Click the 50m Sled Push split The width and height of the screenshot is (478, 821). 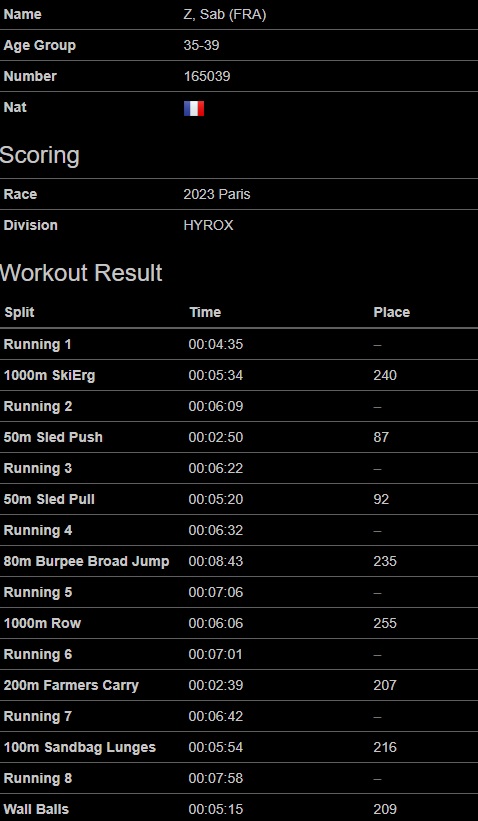tap(53, 437)
